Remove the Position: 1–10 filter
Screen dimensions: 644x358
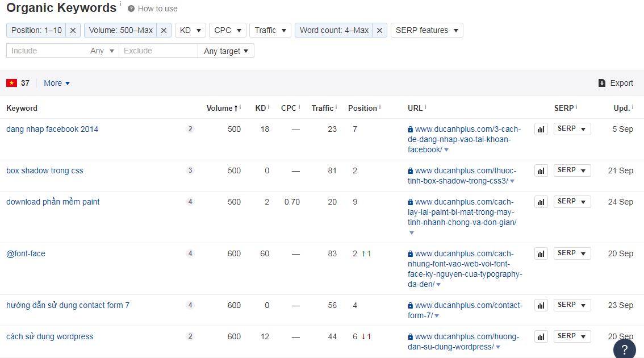coord(73,31)
